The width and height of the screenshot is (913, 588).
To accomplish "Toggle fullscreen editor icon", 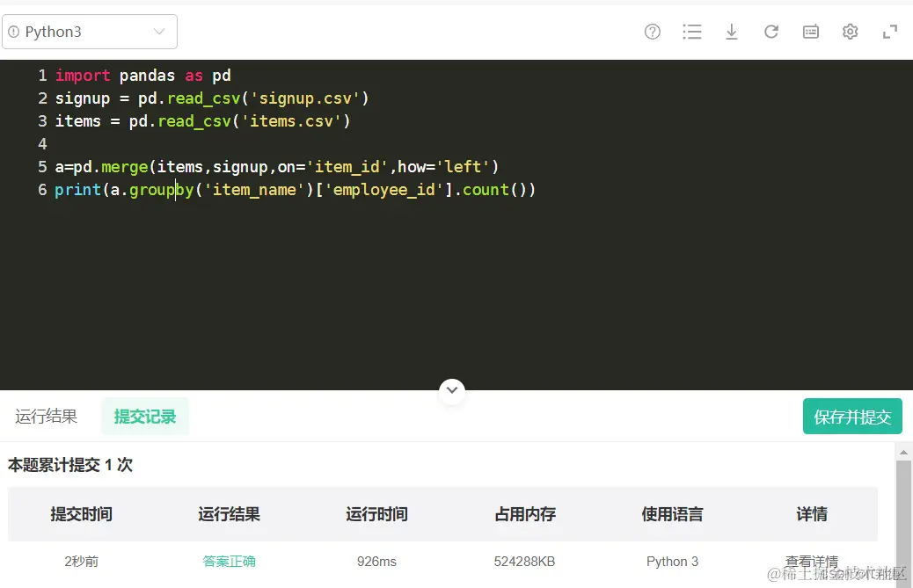I will [890, 32].
